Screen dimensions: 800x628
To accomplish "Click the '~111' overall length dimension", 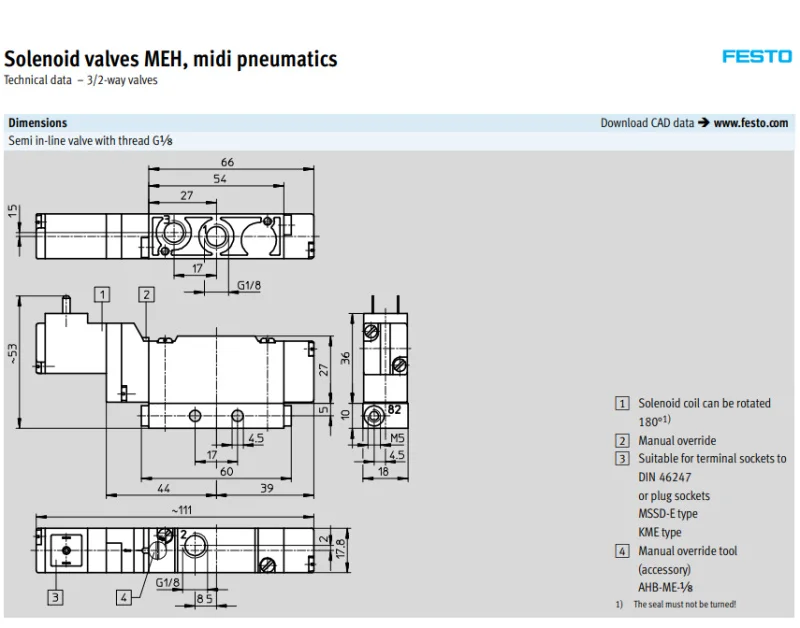I will [182, 510].
